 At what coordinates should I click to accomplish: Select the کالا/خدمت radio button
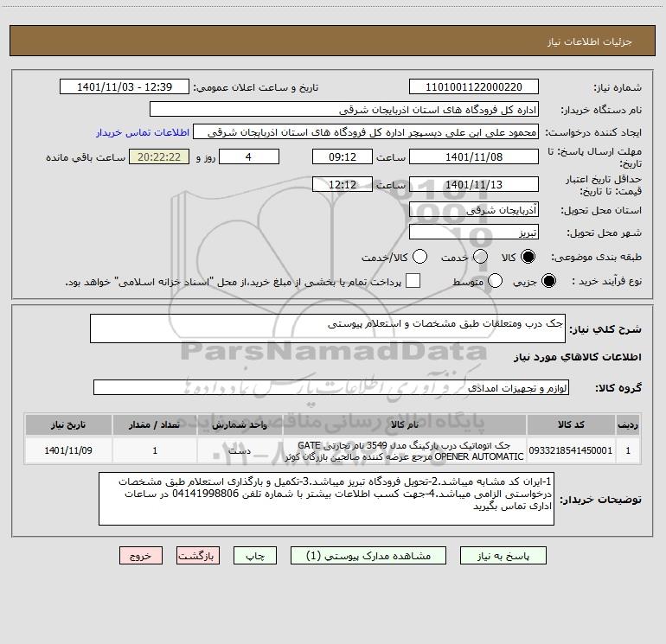click(x=420, y=257)
